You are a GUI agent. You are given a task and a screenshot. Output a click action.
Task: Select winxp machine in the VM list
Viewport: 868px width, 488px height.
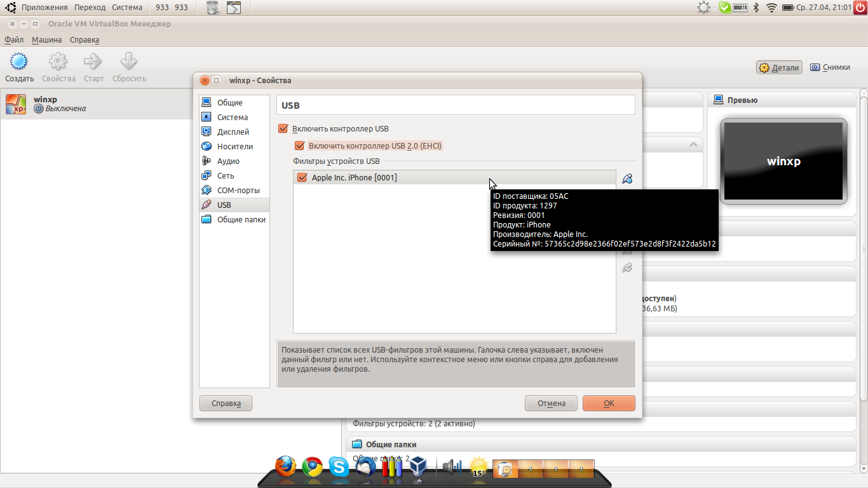[97, 104]
